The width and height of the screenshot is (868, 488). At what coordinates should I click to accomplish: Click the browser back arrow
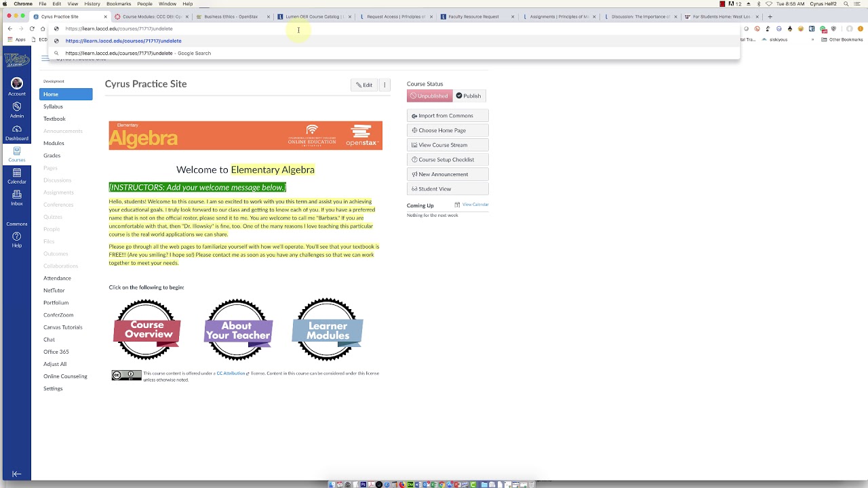pyautogui.click(x=9, y=28)
